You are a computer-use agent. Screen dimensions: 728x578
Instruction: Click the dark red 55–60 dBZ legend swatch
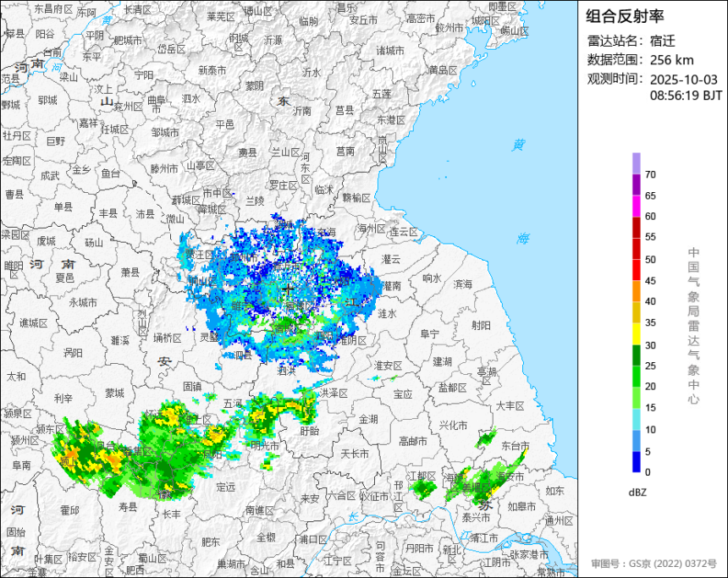point(636,228)
